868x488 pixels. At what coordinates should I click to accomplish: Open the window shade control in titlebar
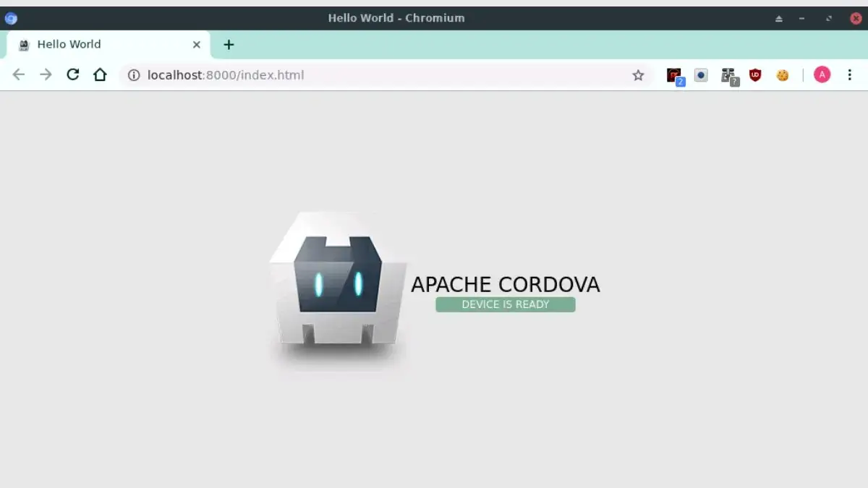[778, 17]
